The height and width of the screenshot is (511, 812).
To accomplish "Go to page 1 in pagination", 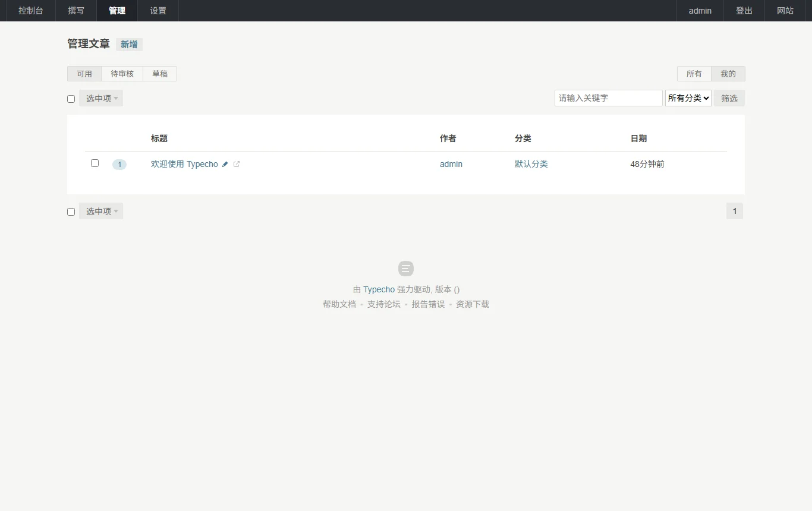I will click(735, 211).
